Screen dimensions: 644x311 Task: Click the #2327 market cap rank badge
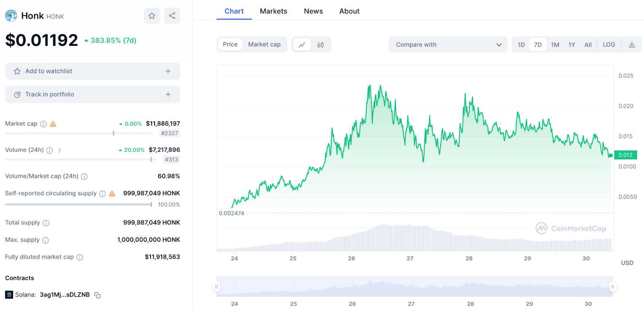(169, 134)
